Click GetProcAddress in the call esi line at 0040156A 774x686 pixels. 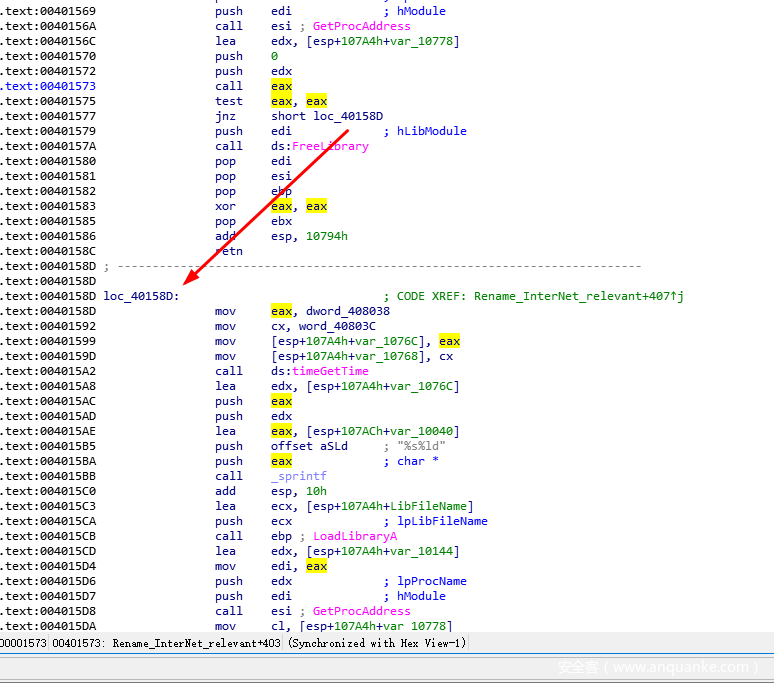tap(361, 26)
